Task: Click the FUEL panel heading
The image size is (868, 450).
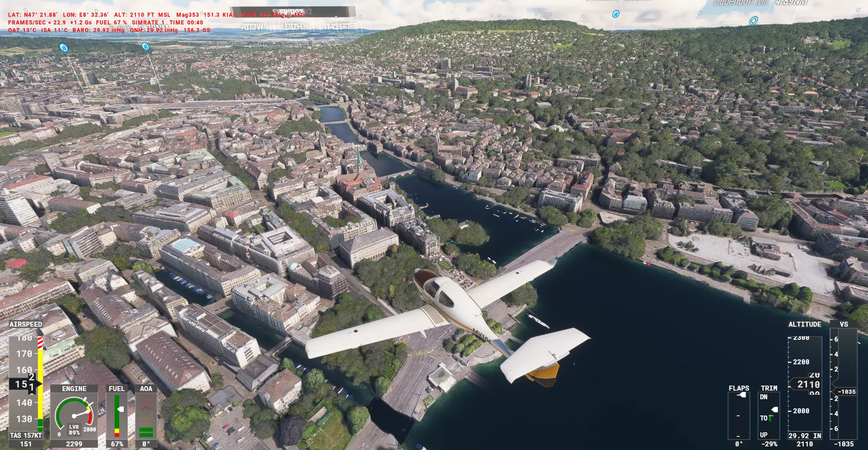Action: [x=117, y=389]
